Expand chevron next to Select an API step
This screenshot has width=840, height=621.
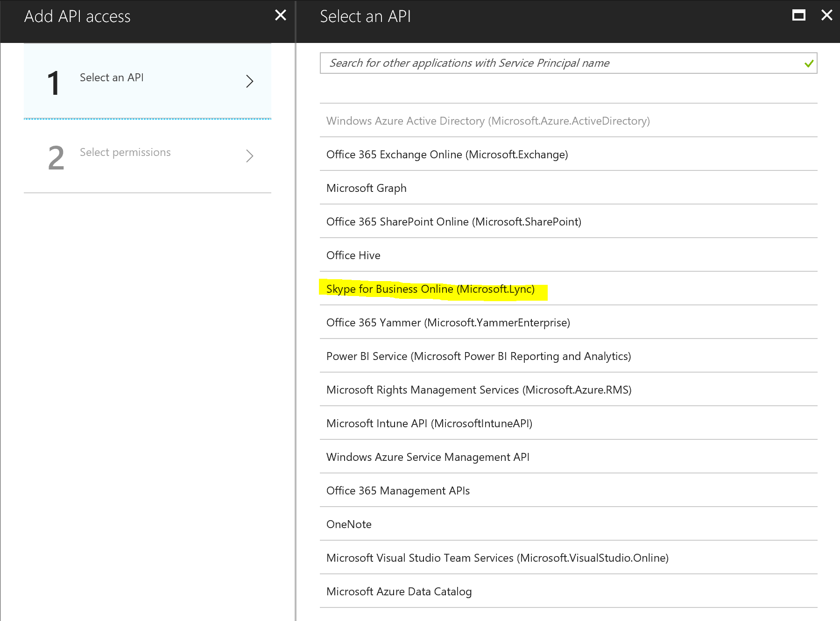[x=250, y=81]
